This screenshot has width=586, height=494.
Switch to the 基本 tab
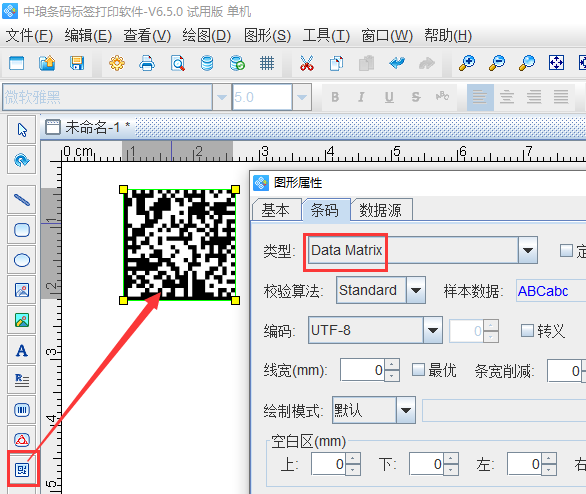(275, 210)
